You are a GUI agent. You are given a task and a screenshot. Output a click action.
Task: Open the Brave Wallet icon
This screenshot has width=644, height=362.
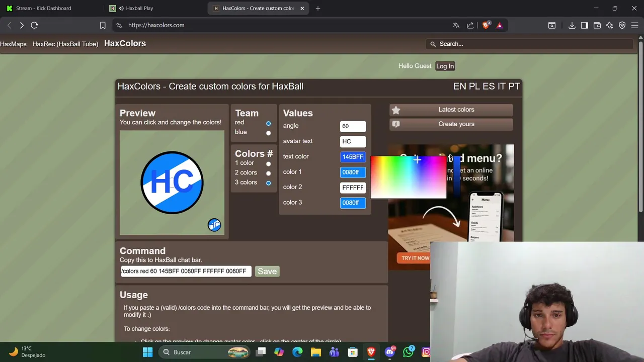tap(597, 25)
